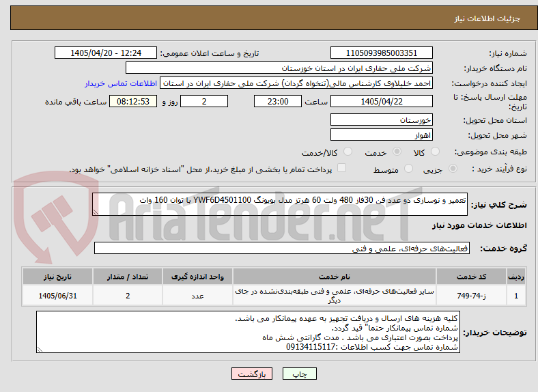Image resolution: width=538 pixels, height=392 pixels.
Task: Click the ساعت باقی مانده label
Action: (x=76, y=102)
